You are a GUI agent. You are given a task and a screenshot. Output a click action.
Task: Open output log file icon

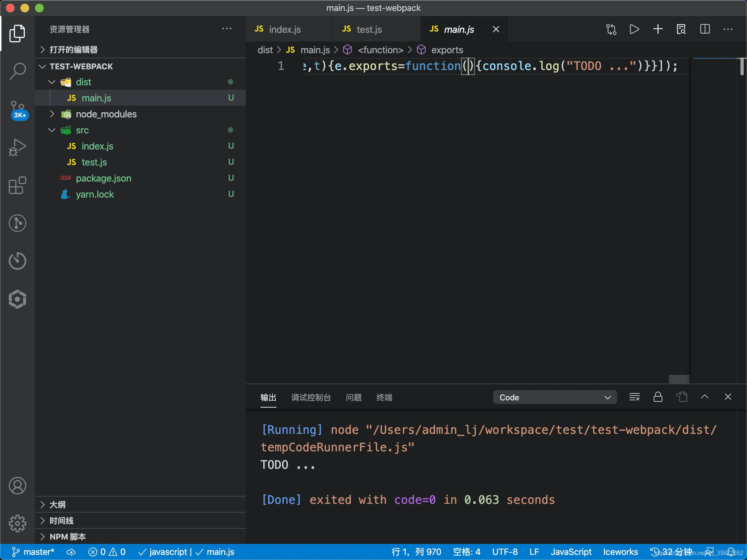coord(681,397)
